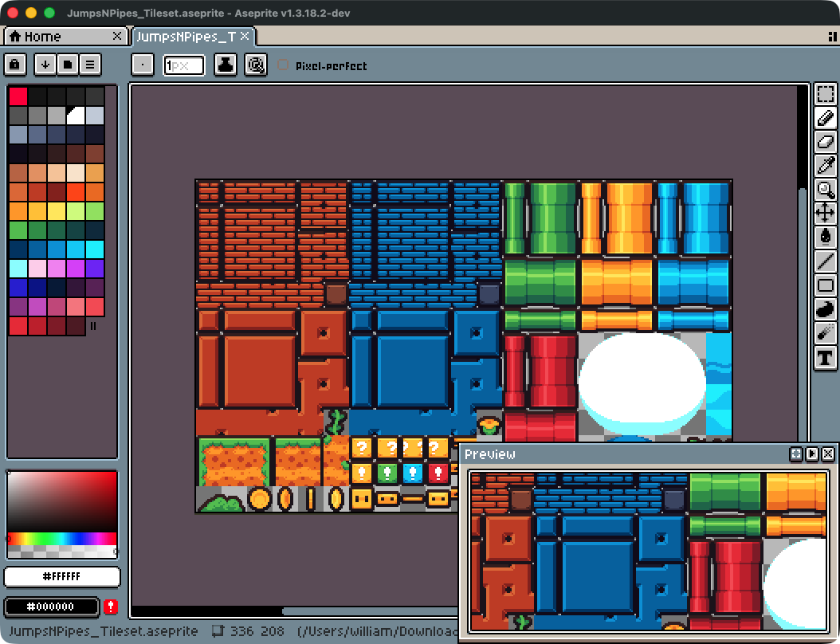This screenshot has height=644, width=840.
Task: Click the checkered alpha slider
Action: coord(62,552)
